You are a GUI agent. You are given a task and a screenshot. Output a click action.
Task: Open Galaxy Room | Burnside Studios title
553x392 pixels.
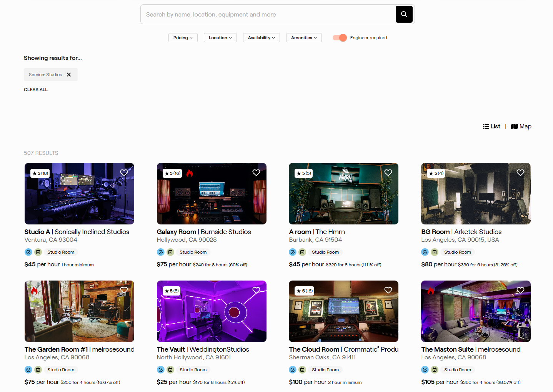[204, 232]
